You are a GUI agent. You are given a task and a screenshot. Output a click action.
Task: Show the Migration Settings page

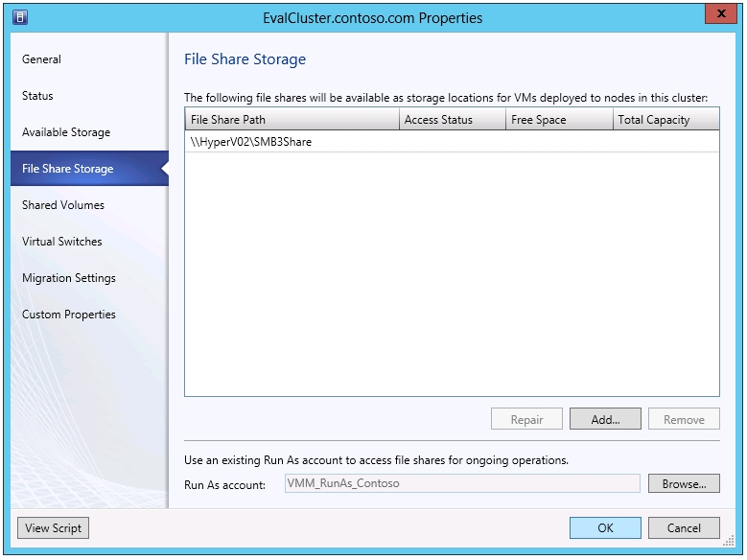pos(69,278)
